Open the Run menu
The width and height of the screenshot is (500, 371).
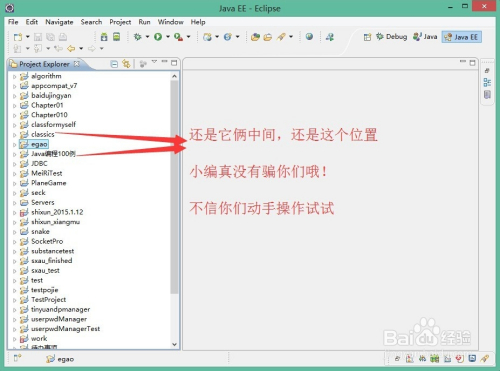pos(144,22)
